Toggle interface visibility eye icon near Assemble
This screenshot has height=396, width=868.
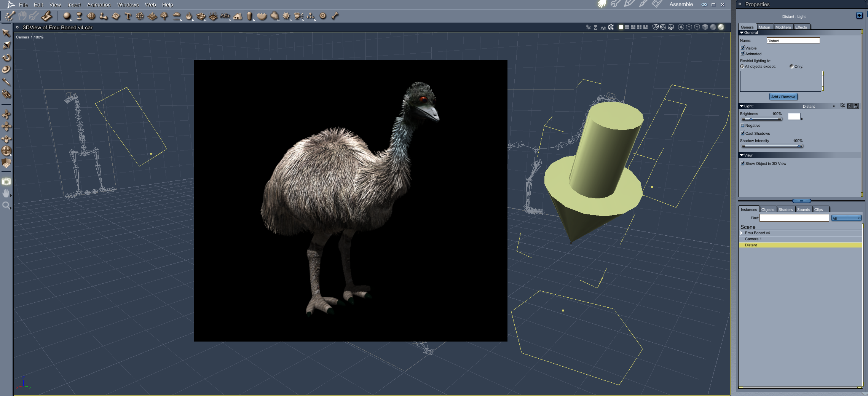(x=704, y=5)
